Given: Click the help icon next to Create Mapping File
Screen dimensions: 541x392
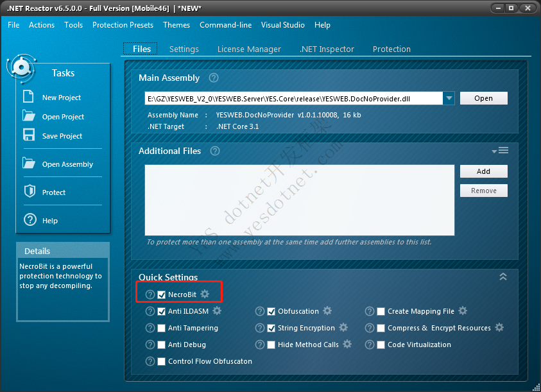Looking at the screenshot, I should (369, 311).
